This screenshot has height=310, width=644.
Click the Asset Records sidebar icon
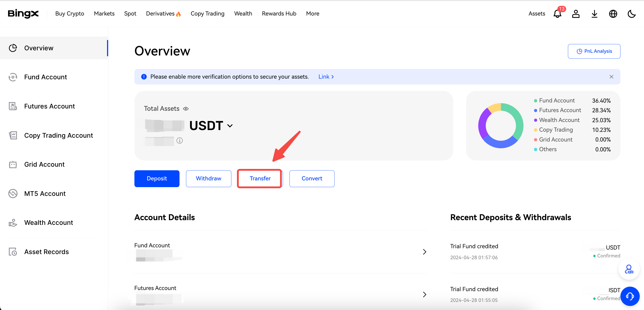click(x=13, y=252)
